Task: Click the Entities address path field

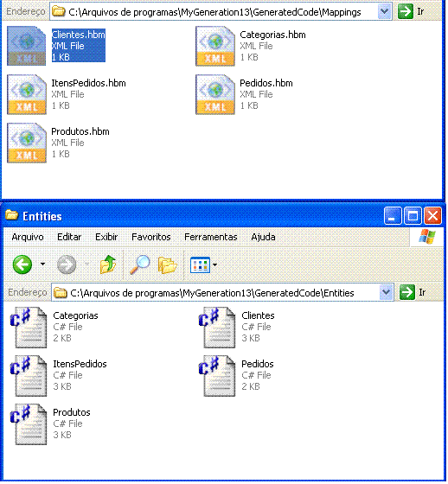Action: pos(216,292)
